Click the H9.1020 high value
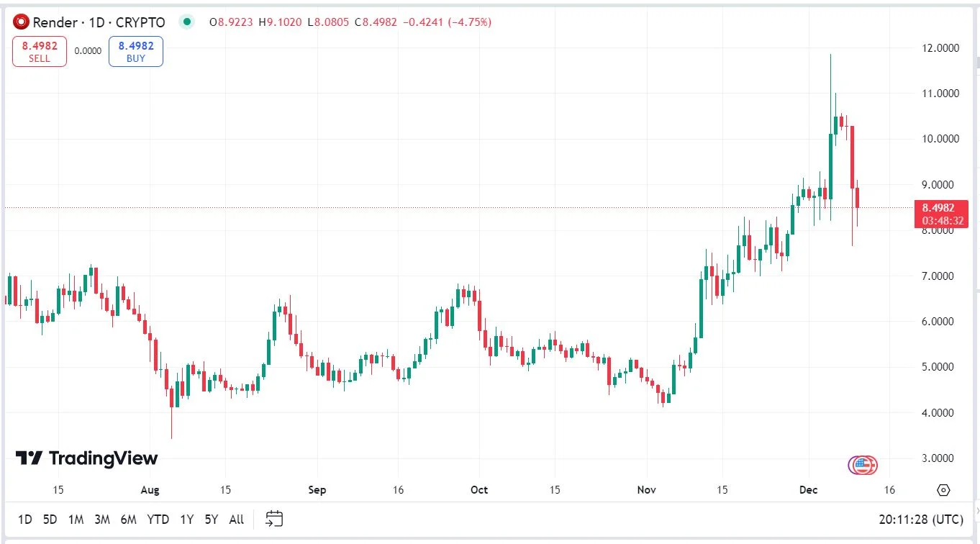980x544 pixels. [281, 22]
